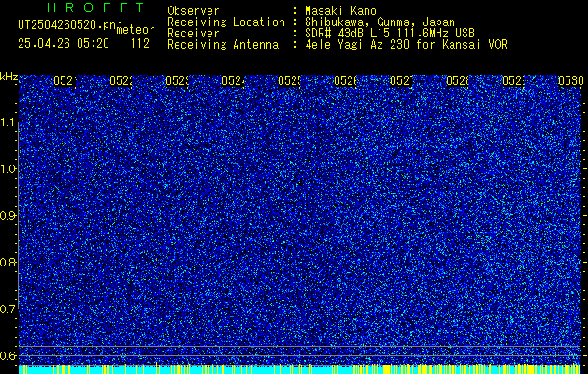Viewport: 588px width, 374px height.
Task: Select observer name Masaki Kano
Action: 340,11
